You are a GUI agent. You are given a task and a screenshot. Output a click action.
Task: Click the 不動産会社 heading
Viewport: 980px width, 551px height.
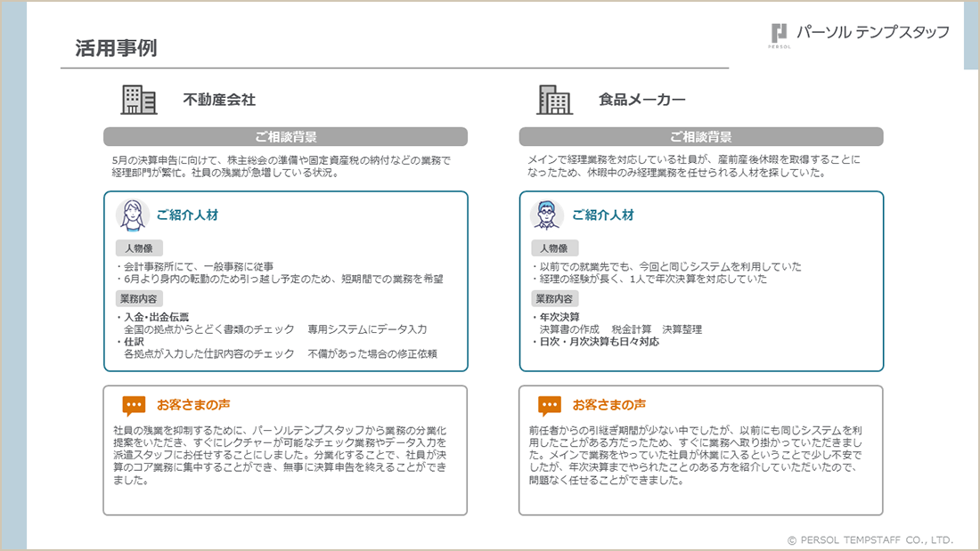(x=219, y=100)
